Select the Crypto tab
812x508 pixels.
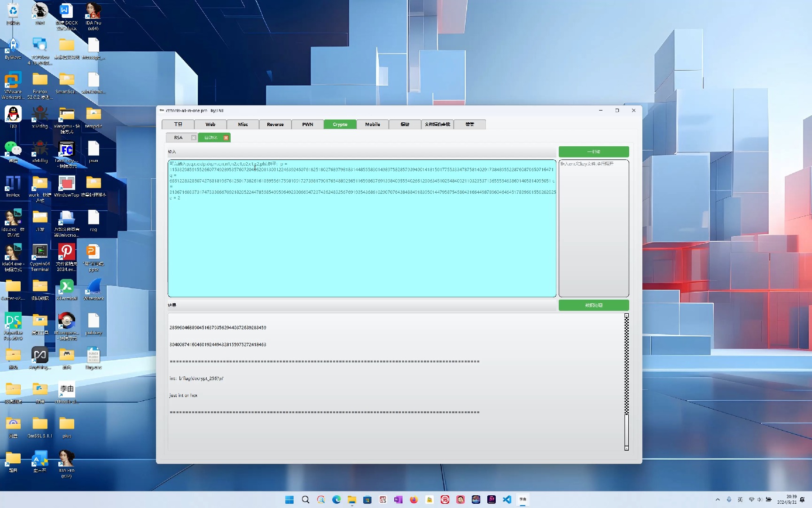pyautogui.click(x=340, y=124)
